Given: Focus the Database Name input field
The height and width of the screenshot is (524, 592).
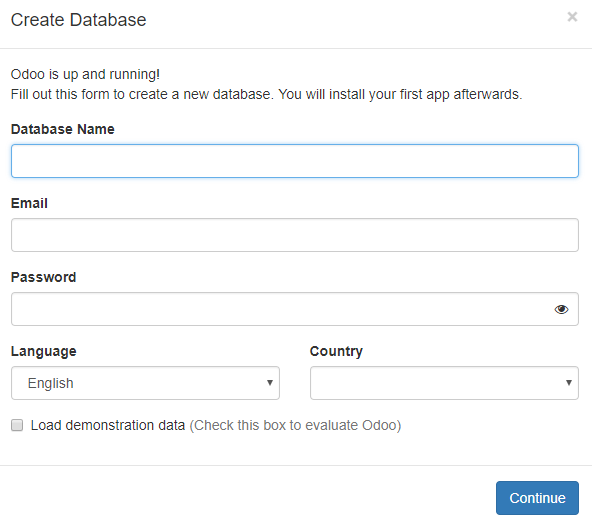Looking at the screenshot, I should [295, 161].
